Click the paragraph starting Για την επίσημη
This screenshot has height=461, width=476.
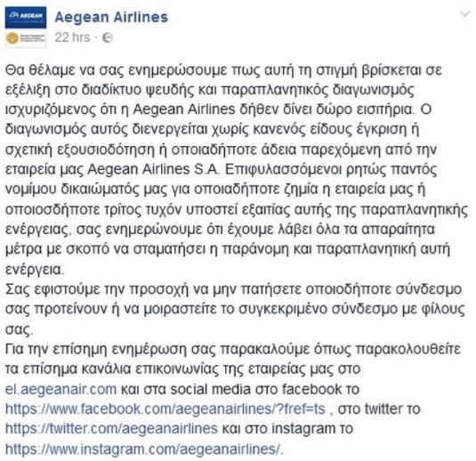coord(233,399)
